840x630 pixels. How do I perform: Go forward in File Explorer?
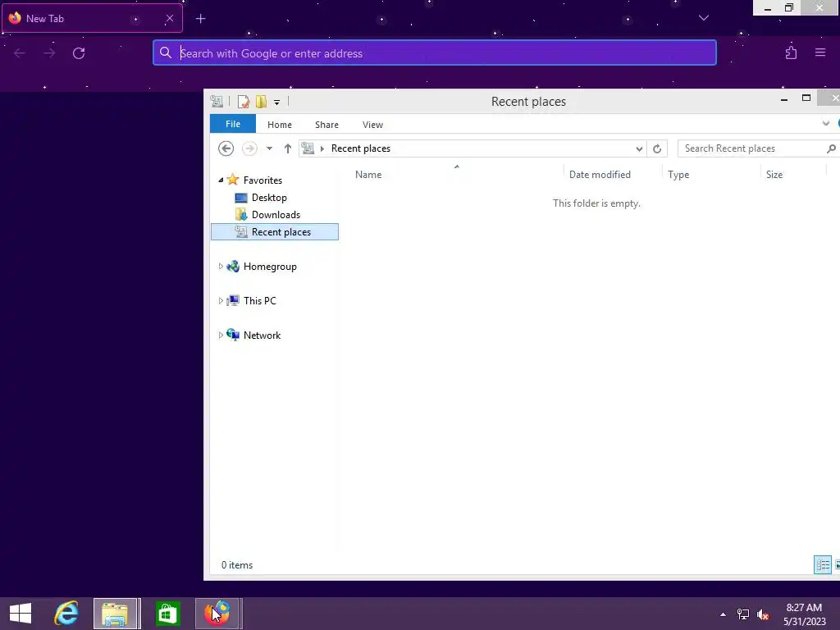point(249,148)
